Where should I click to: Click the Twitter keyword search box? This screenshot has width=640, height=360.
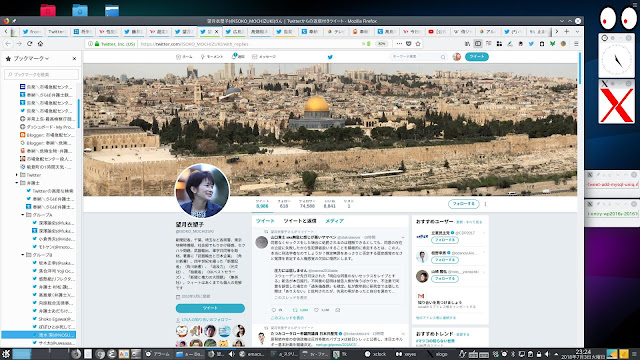click(x=418, y=57)
